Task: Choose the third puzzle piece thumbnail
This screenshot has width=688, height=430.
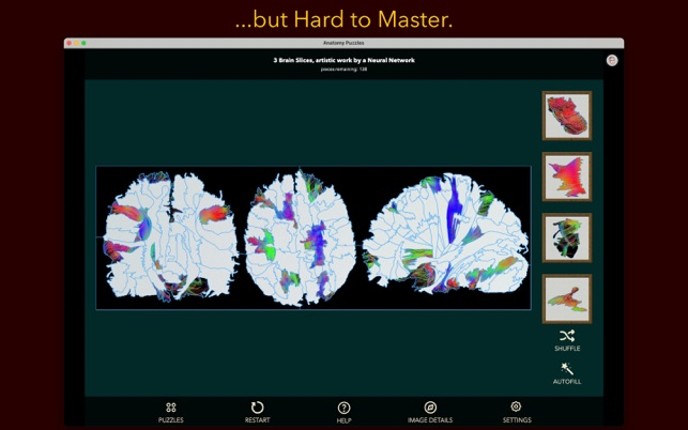Action: (567, 238)
